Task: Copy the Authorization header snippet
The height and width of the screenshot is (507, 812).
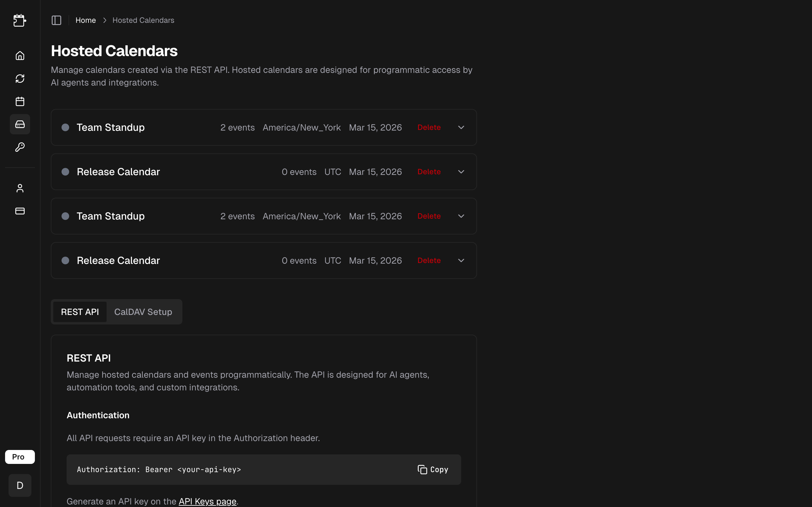Action: (433, 469)
